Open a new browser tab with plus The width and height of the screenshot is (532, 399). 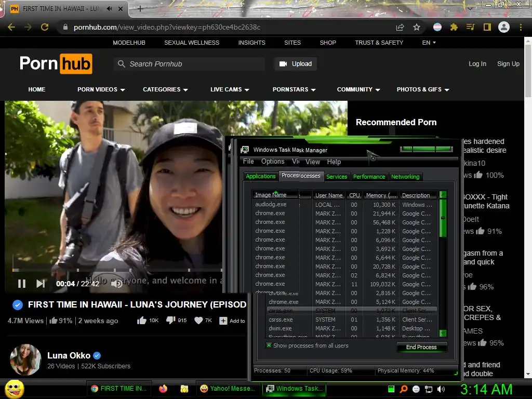(140, 9)
